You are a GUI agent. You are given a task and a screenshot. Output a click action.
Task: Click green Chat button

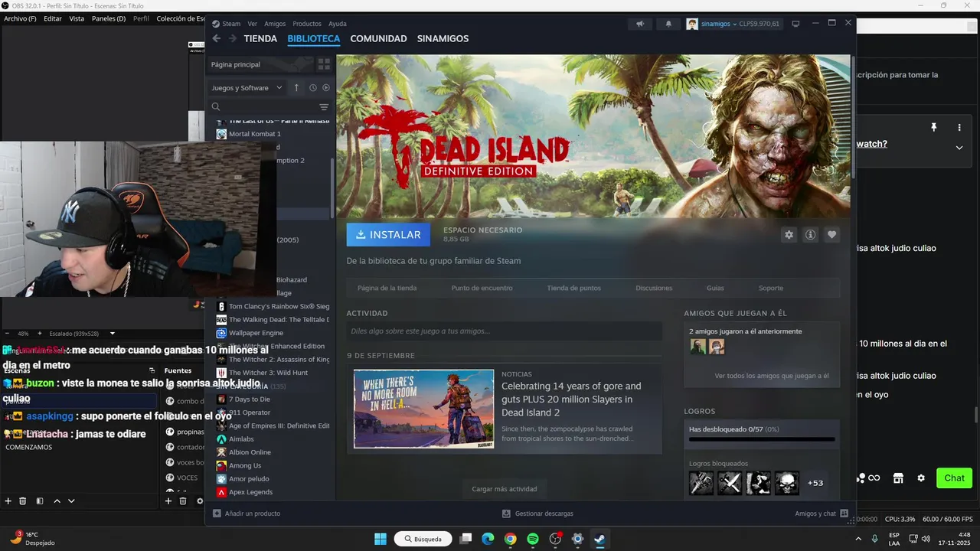pyautogui.click(x=954, y=478)
